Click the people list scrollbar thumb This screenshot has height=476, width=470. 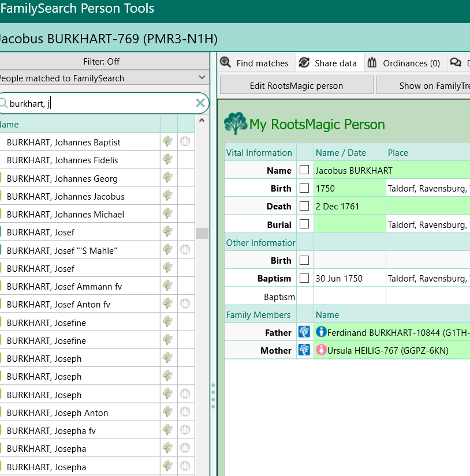(202, 233)
